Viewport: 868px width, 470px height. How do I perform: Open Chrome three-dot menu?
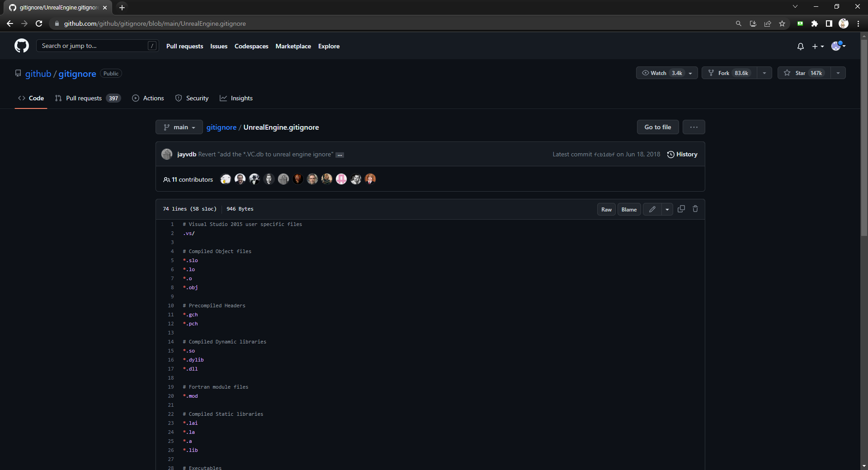tap(858, 23)
